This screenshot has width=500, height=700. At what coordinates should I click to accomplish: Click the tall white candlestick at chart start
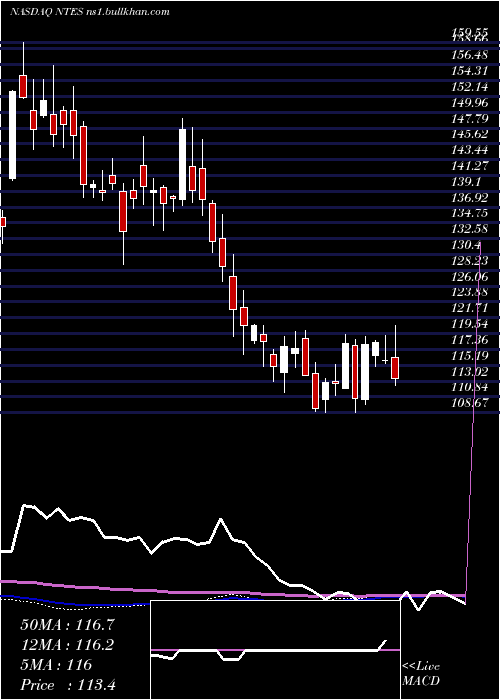point(12,135)
